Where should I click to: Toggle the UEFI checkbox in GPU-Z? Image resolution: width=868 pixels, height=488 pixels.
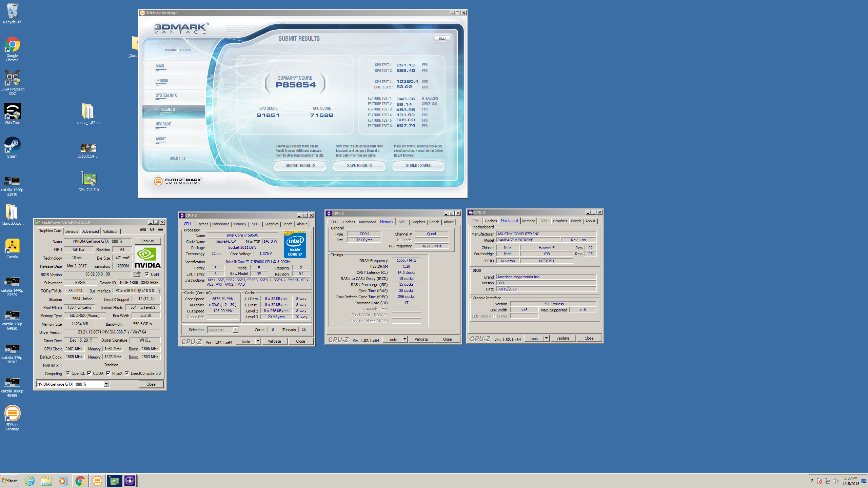(147, 274)
